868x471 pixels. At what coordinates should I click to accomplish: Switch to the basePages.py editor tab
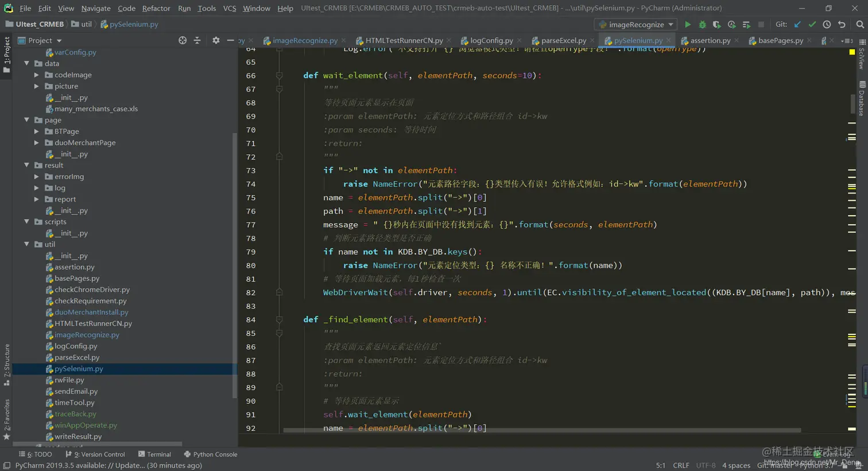click(x=780, y=40)
